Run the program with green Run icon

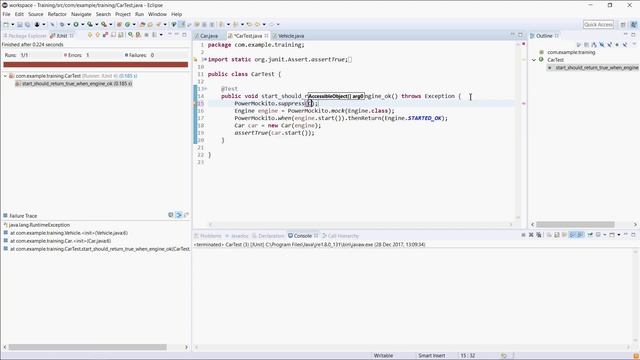(76, 24)
